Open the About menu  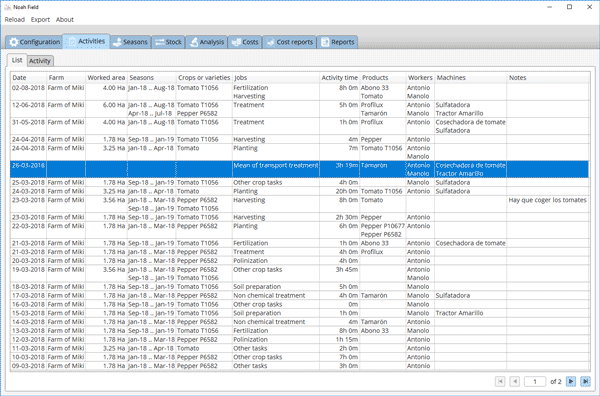click(65, 20)
